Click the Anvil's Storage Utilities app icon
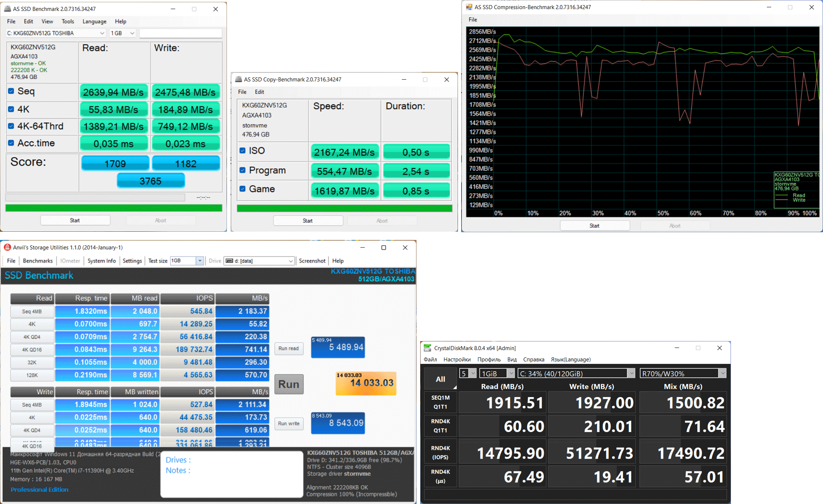 pyautogui.click(x=7, y=247)
